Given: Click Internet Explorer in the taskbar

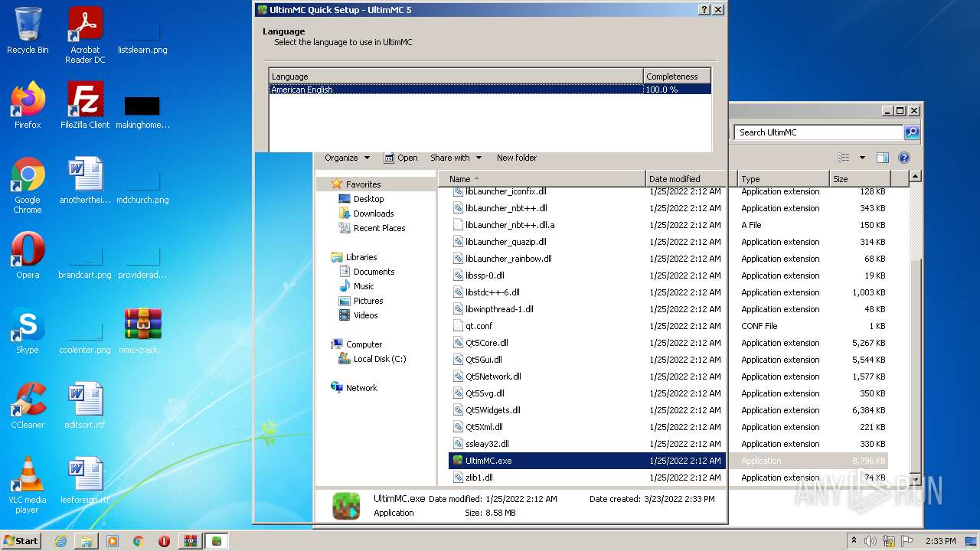Looking at the screenshot, I should pos(60,541).
